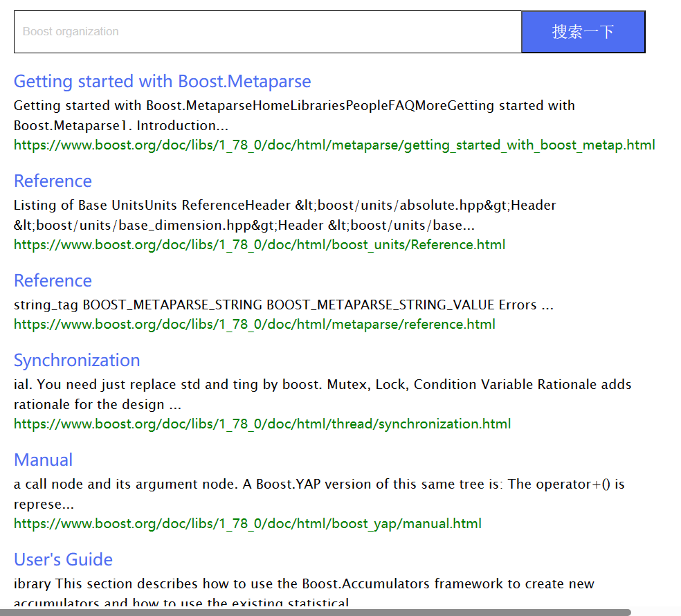Click the snippet 'ial. You need just replace std'

click(x=323, y=395)
